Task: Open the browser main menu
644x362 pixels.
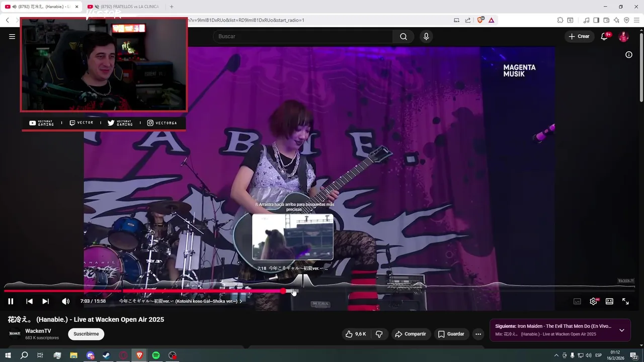Action: [636, 20]
